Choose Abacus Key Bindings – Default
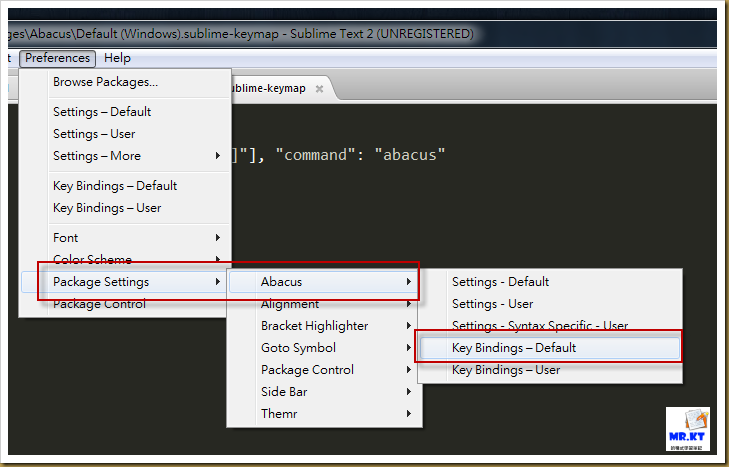 (x=550, y=348)
